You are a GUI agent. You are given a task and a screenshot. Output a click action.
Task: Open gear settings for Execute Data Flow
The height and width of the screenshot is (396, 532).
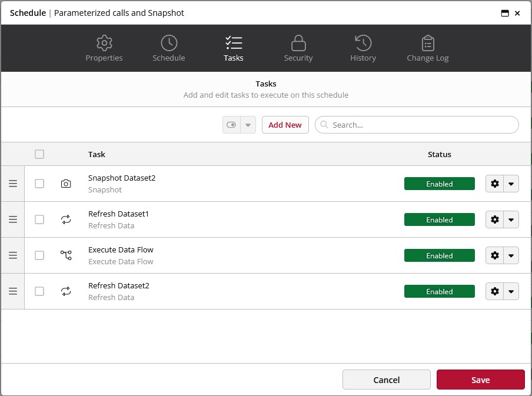495,255
